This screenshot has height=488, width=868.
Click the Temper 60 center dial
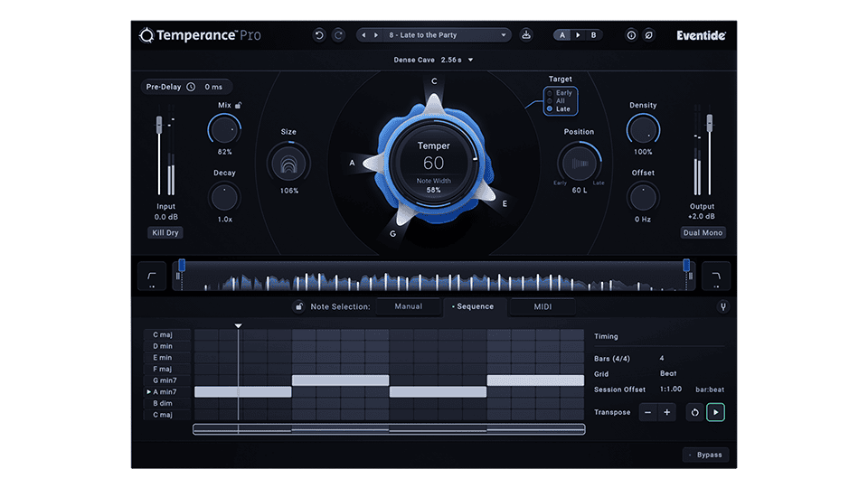pos(433,163)
